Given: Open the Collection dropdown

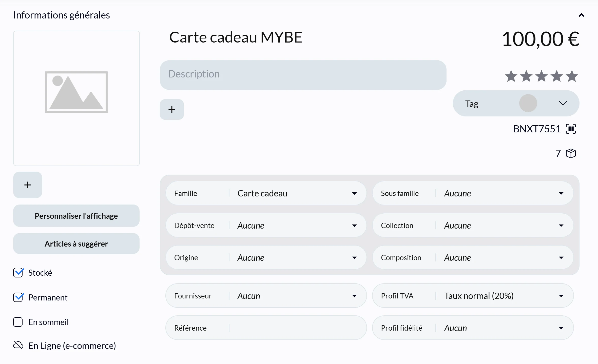Looking at the screenshot, I should (473, 225).
